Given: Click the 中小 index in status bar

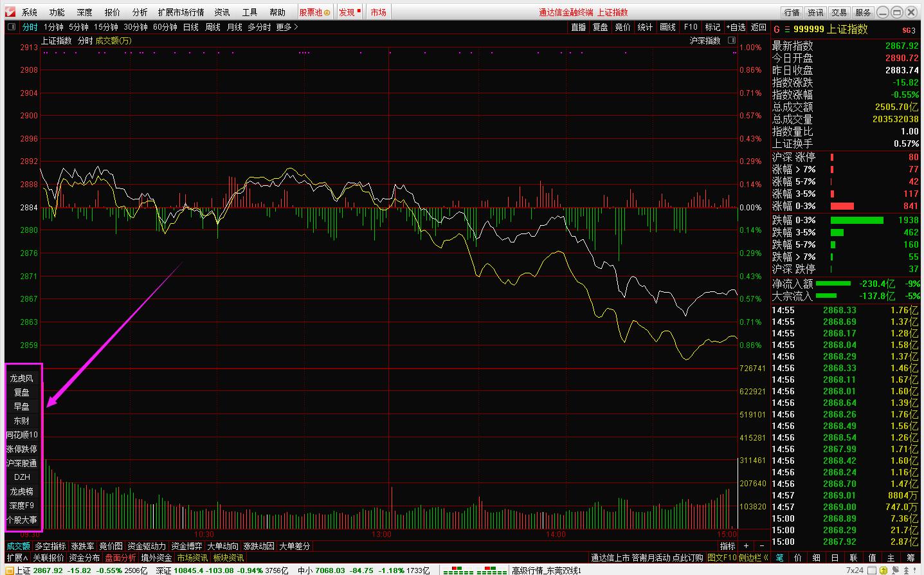Looking at the screenshot, I should click(305, 570).
